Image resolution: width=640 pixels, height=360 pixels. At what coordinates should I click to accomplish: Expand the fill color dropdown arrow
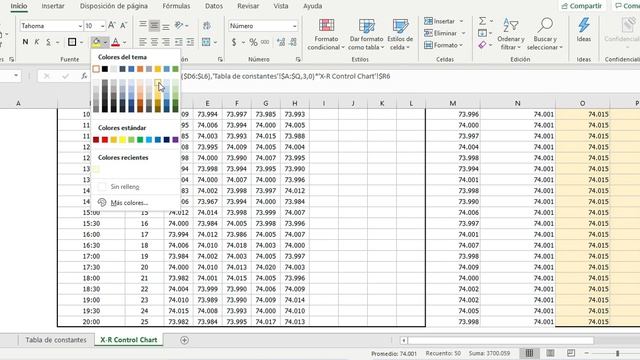(105, 42)
